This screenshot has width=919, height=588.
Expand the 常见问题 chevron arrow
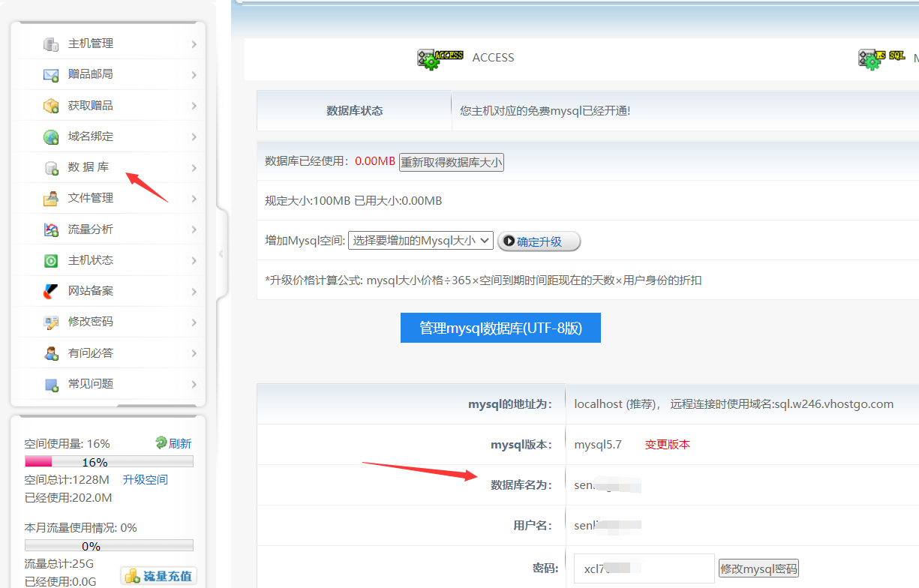point(194,385)
